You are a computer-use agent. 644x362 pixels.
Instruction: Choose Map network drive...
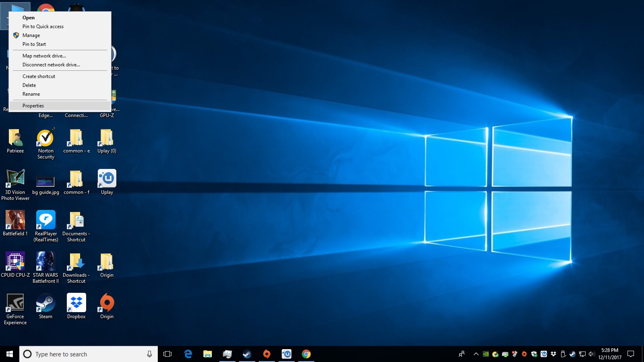click(60, 56)
